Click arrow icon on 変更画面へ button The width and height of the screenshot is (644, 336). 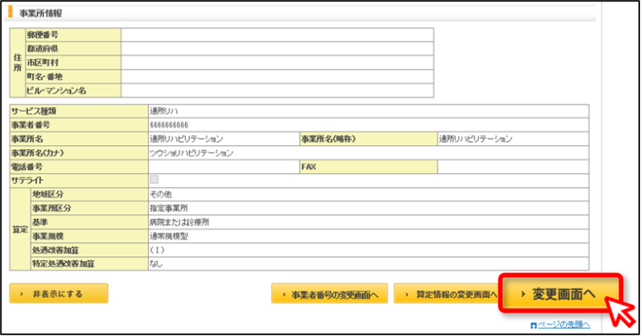pyautogui.click(x=523, y=294)
